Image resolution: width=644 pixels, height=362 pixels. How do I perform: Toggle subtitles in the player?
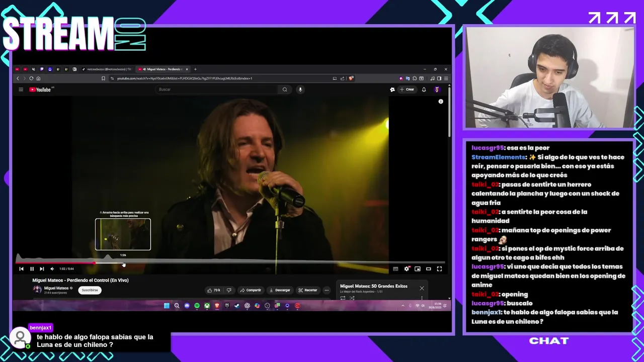click(x=395, y=269)
